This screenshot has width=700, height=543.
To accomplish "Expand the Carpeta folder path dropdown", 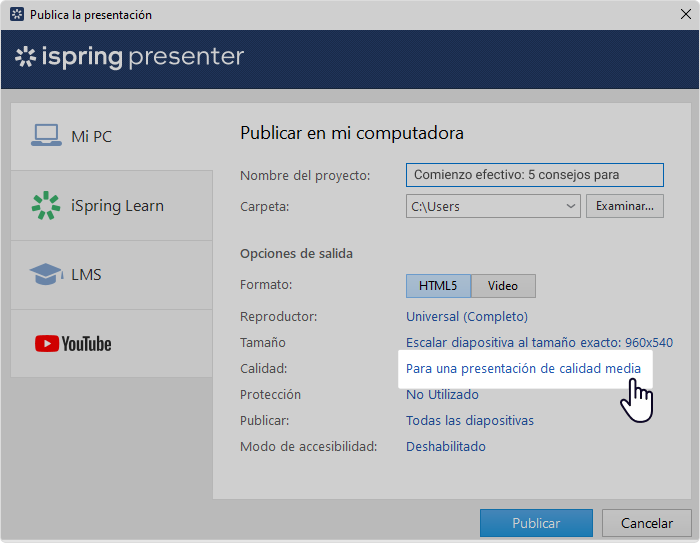I will point(570,206).
